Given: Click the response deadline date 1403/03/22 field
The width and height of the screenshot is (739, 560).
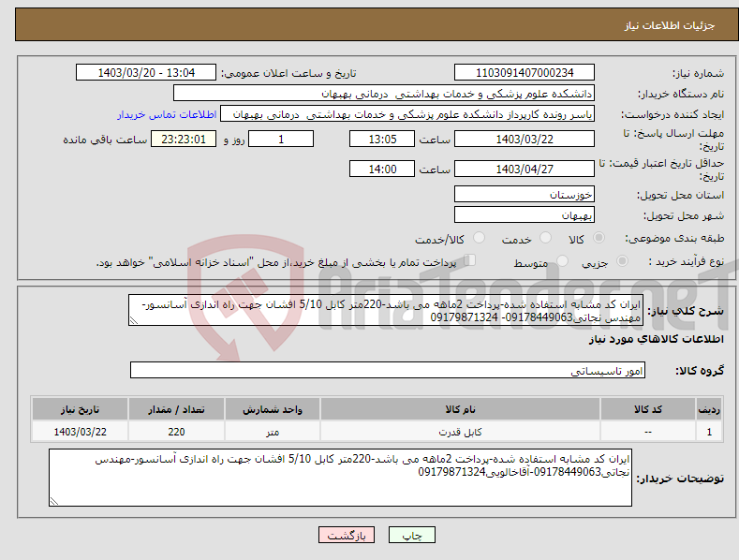Looking at the screenshot, I should (525, 139).
